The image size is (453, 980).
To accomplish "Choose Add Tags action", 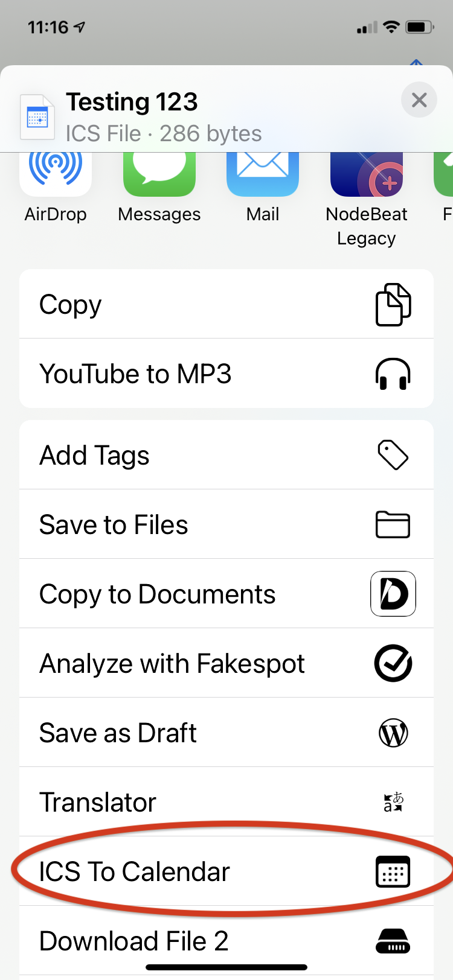I will (x=226, y=454).
